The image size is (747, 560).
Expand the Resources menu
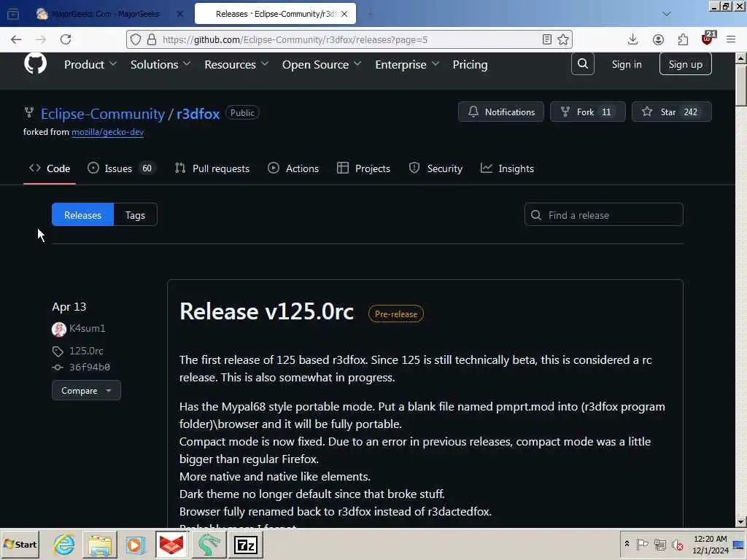tap(236, 64)
